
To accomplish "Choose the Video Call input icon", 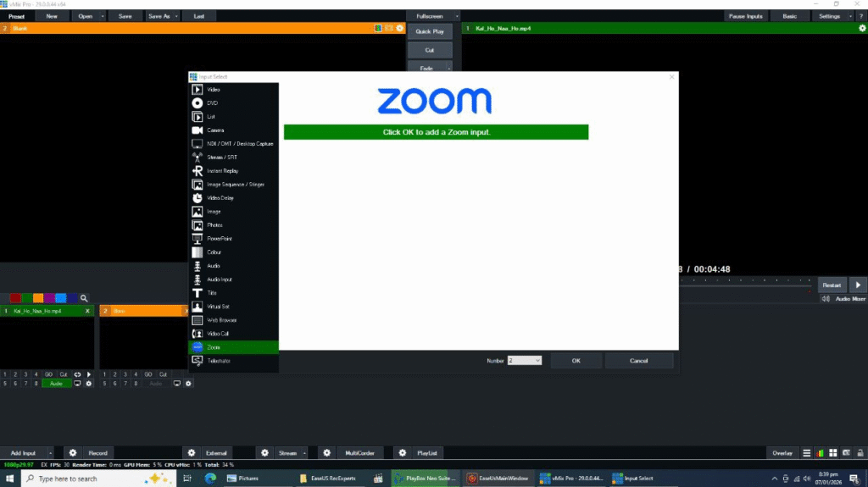I will (x=197, y=334).
